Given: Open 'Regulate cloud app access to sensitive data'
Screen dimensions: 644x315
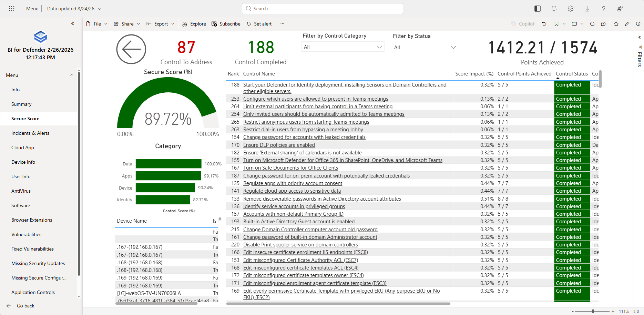Looking at the screenshot, I should click(x=292, y=191).
